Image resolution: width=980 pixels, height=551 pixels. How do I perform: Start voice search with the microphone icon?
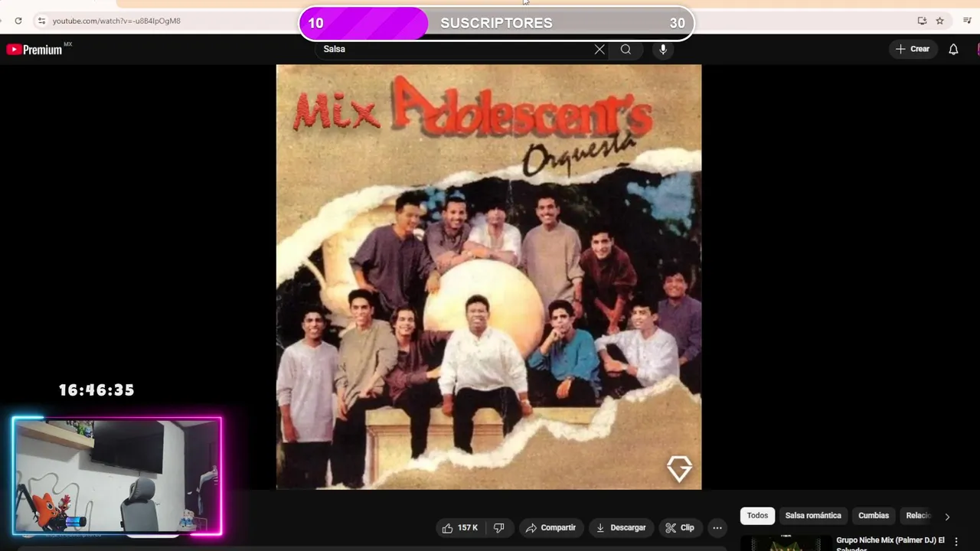coord(663,49)
